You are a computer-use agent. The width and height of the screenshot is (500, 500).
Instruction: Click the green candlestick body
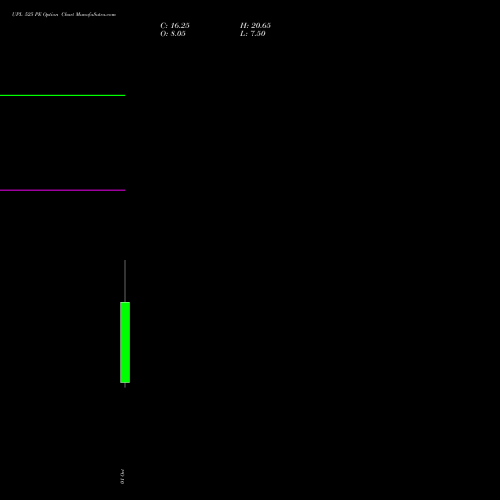pyautogui.click(x=125, y=342)
